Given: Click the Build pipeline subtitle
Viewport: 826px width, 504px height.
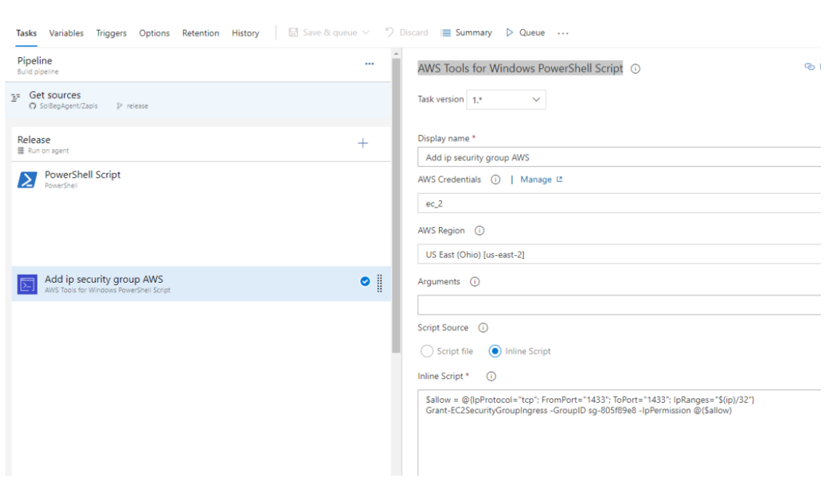Looking at the screenshot, I should point(38,72).
